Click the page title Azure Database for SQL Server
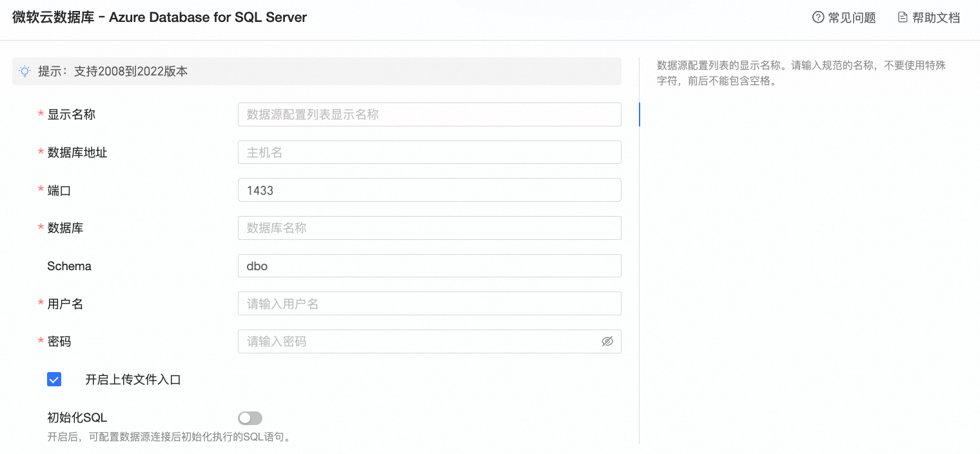 (208, 17)
